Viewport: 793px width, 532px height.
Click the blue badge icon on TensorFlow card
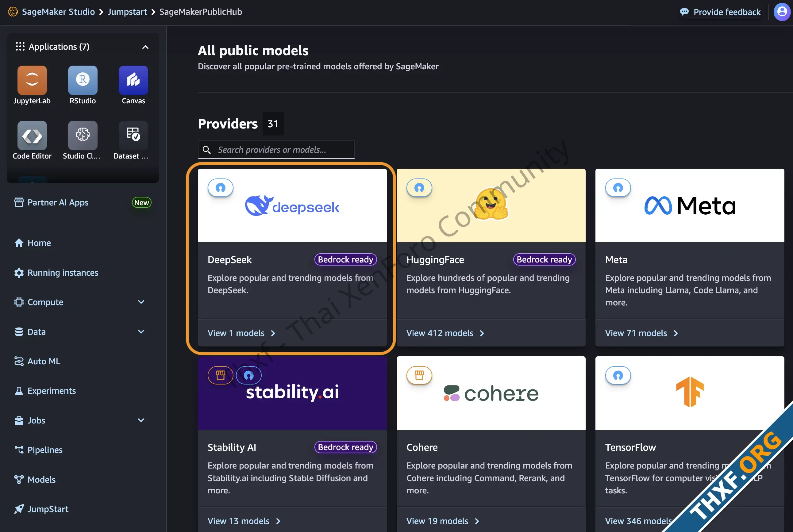point(618,375)
